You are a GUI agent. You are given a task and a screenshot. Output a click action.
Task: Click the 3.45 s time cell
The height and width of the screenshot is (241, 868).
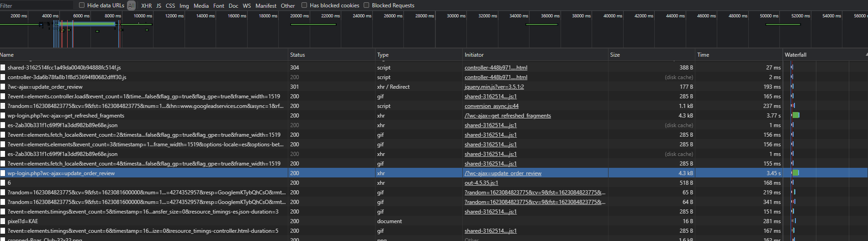point(773,173)
